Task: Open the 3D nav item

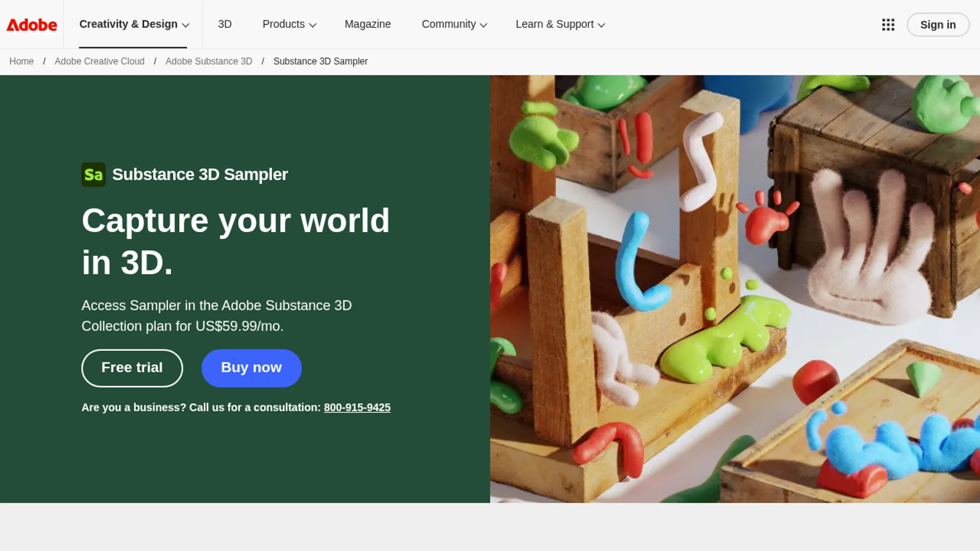Action: 225,24
